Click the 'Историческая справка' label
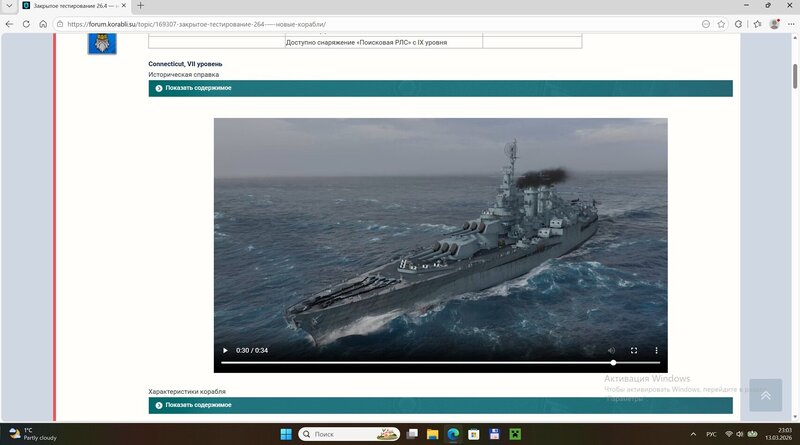 coord(184,75)
